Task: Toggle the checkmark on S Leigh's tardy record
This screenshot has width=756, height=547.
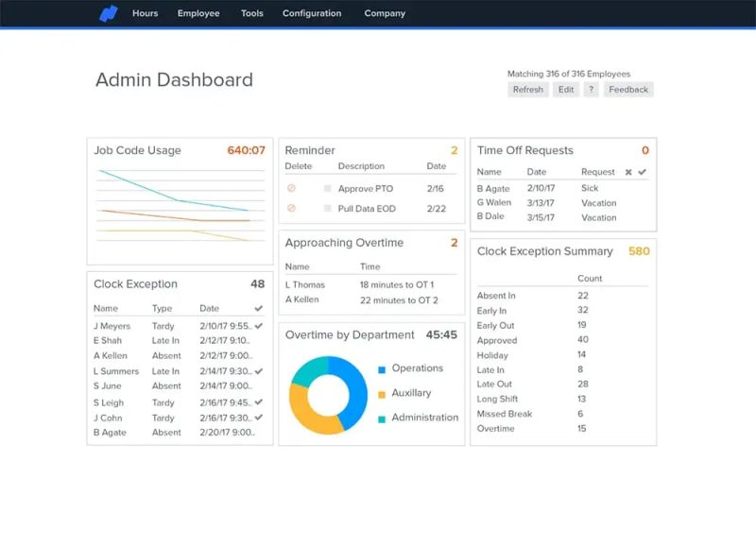Action: tap(260, 402)
